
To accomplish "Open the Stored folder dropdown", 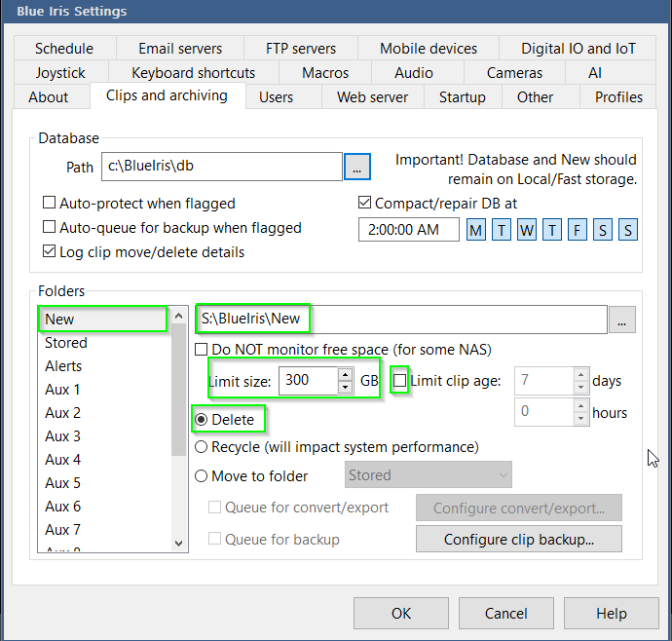I will pyautogui.click(x=429, y=474).
